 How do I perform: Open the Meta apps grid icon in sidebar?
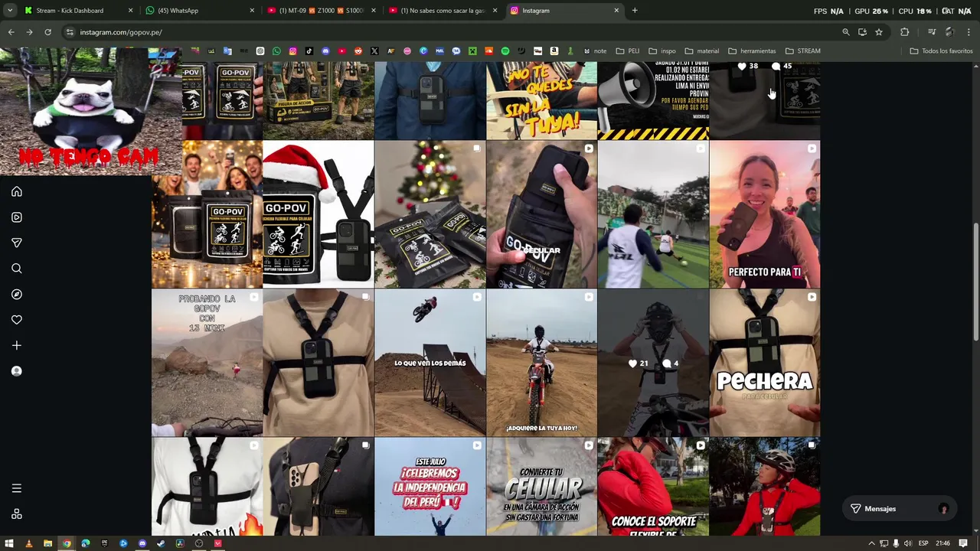[17, 514]
